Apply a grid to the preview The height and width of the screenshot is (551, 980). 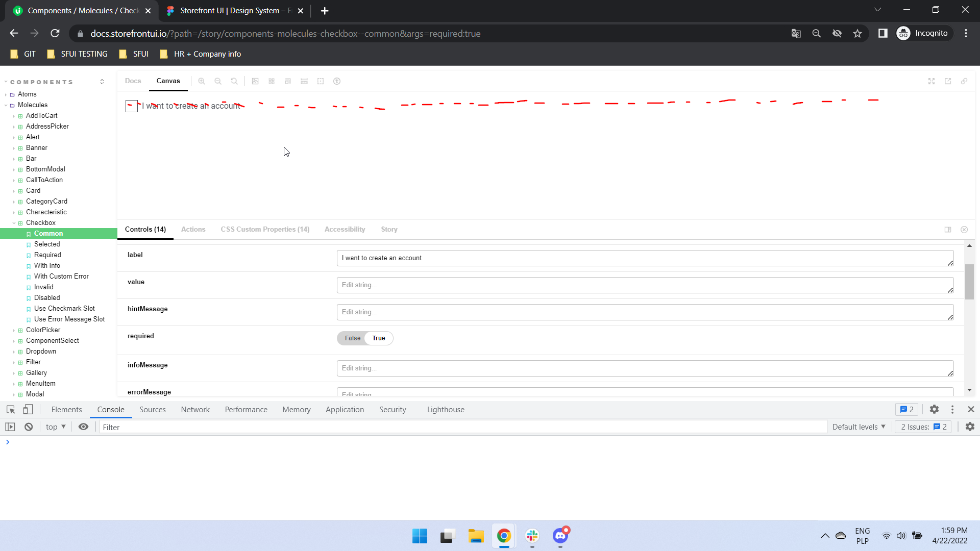[x=272, y=81]
